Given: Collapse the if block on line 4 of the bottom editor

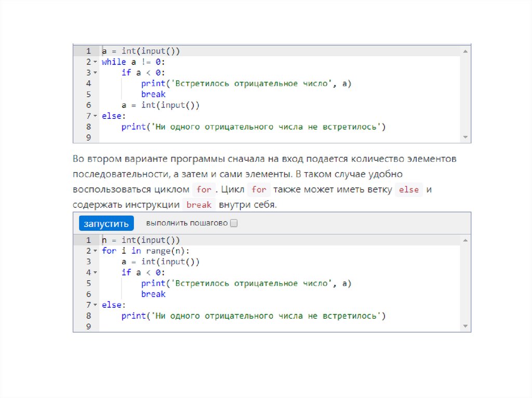Looking at the screenshot, I should tap(96, 273).
